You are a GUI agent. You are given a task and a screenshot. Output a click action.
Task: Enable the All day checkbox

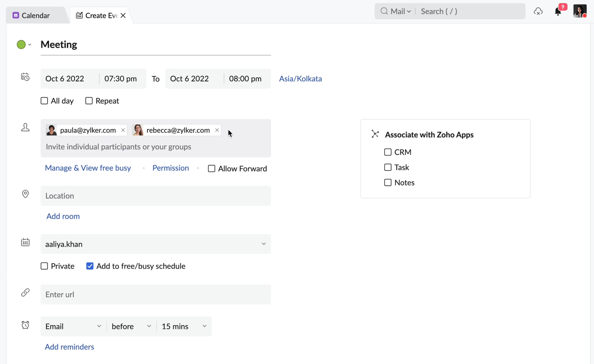click(44, 101)
